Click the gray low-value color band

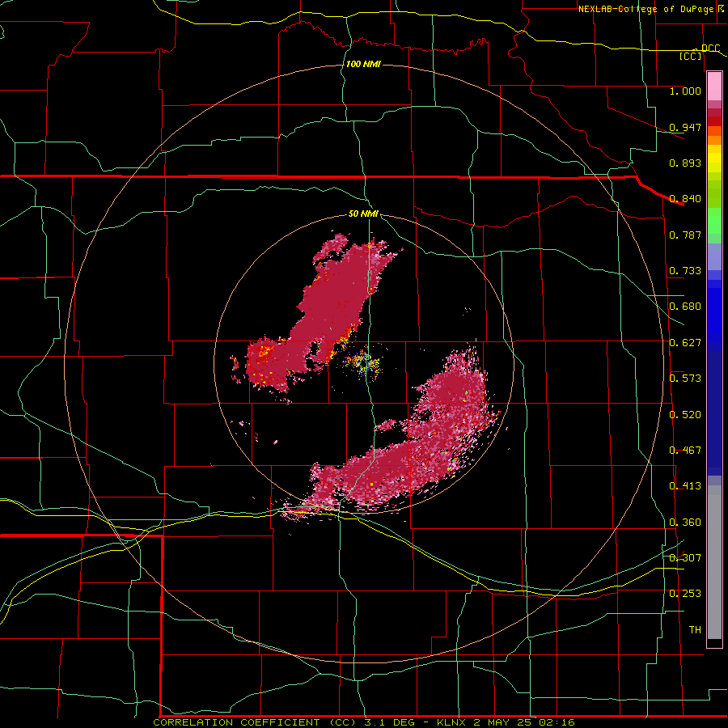point(714,562)
